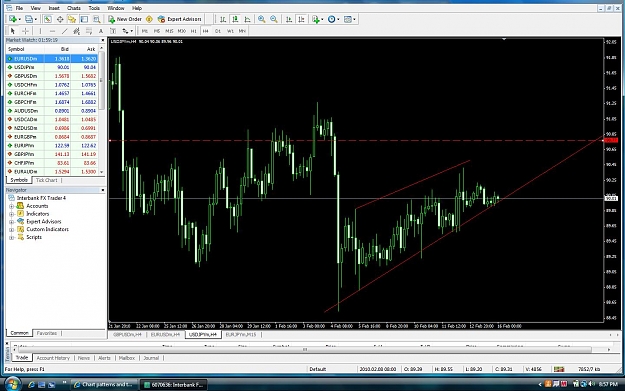The image size is (625, 391).
Task: Select the Crosshair tool
Action: click(25, 31)
